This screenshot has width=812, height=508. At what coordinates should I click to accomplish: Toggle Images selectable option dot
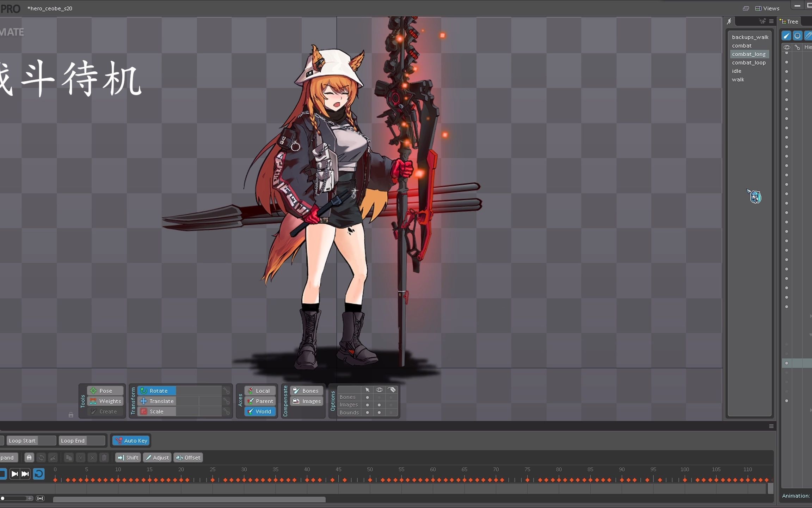pos(367,405)
